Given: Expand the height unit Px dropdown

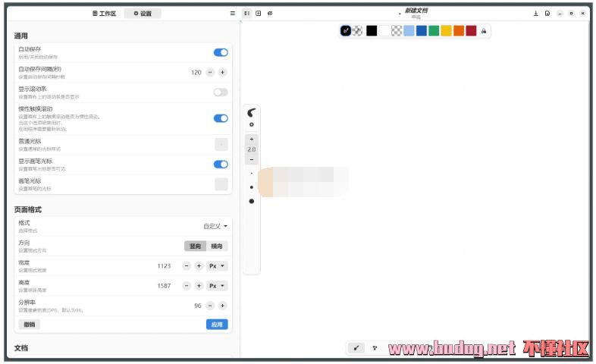Looking at the screenshot, I should tap(218, 286).
